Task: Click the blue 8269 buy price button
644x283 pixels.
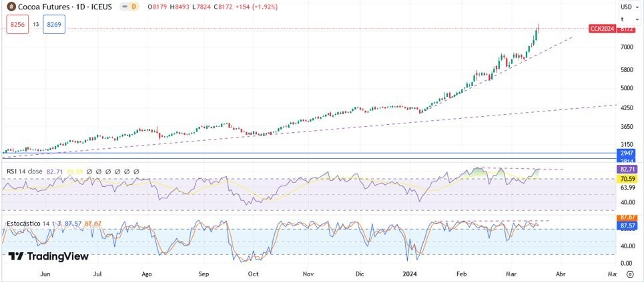Action: pos(54,24)
